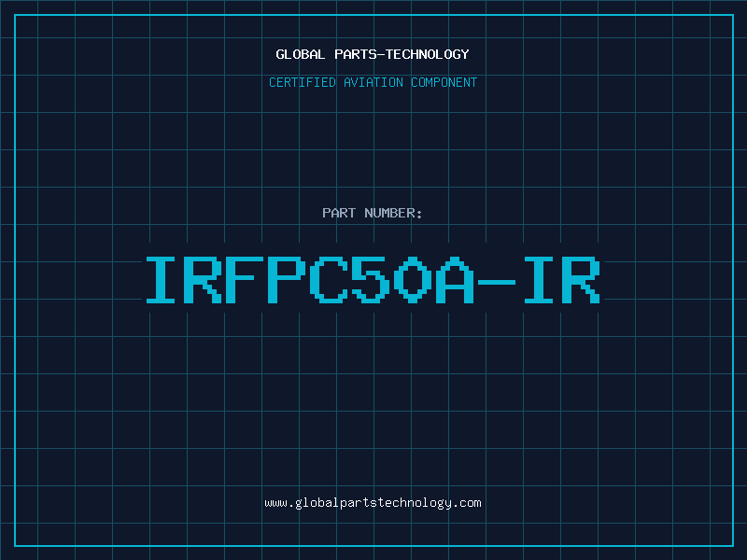This screenshot has height=560, width=747.
Task: Click the word PART in the gray label
Action: click(339, 213)
